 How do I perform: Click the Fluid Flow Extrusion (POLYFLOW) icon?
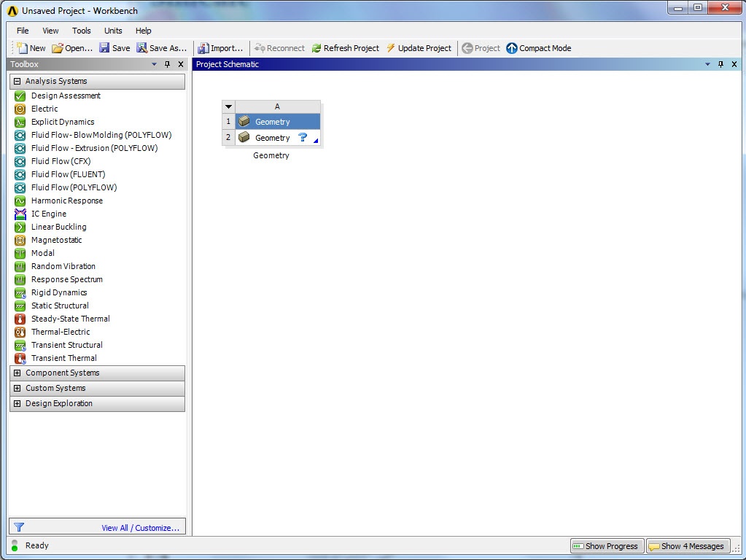coord(20,148)
